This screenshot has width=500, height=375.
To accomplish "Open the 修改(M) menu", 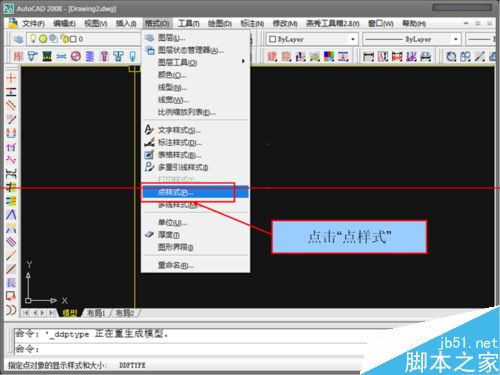I will 285,24.
